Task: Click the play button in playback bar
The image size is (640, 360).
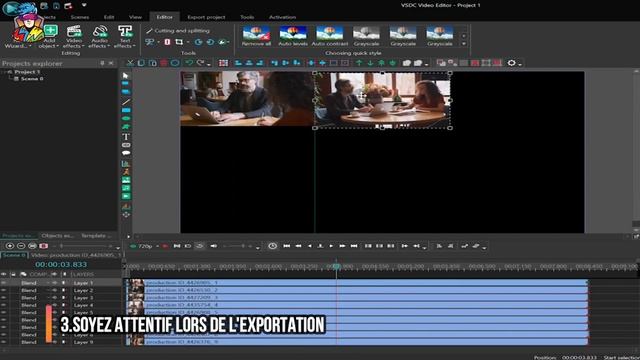Action: point(331,246)
